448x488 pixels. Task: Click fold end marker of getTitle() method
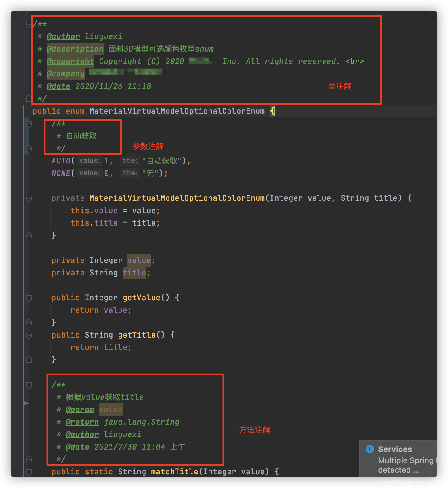tap(29, 360)
